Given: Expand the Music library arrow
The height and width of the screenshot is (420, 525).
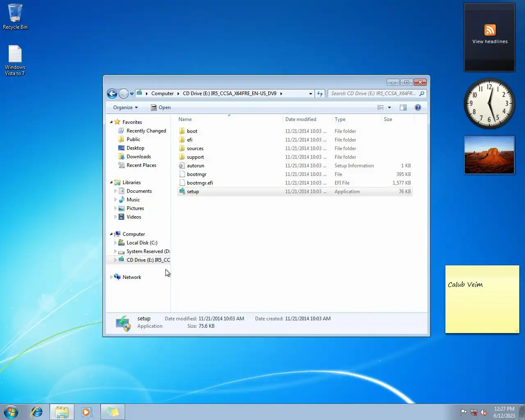Looking at the screenshot, I should point(115,200).
